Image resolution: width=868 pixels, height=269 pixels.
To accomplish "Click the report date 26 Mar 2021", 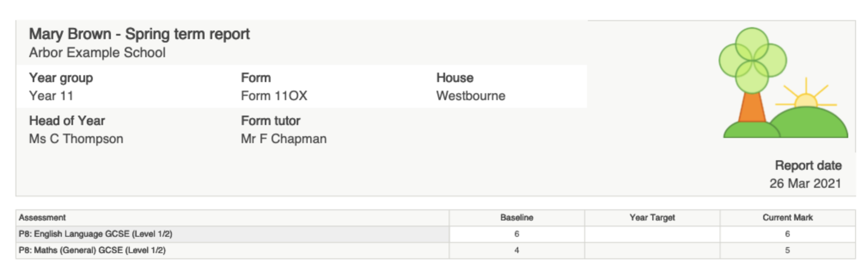I will pos(805,183).
